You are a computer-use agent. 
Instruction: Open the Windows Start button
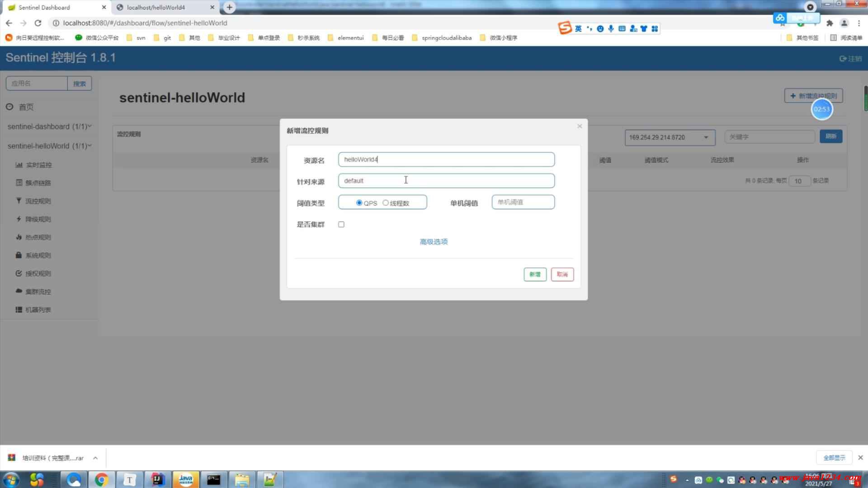point(11,479)
